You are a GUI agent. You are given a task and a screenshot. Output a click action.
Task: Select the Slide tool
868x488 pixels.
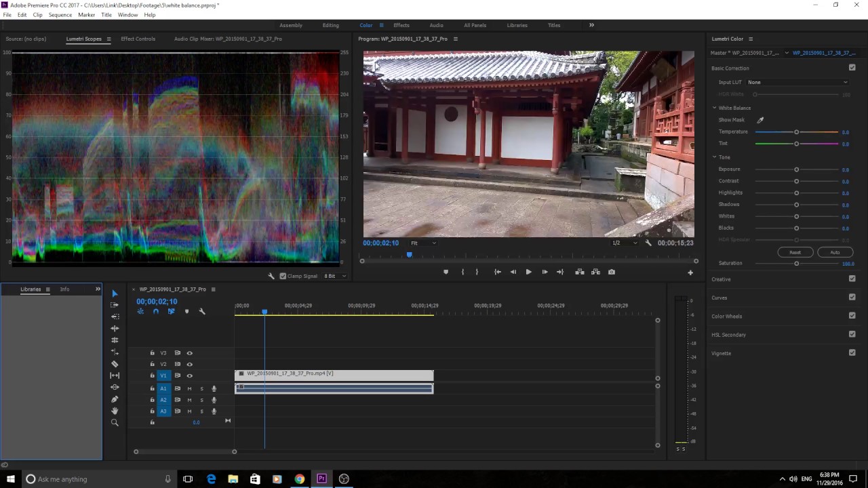point(115,387)
